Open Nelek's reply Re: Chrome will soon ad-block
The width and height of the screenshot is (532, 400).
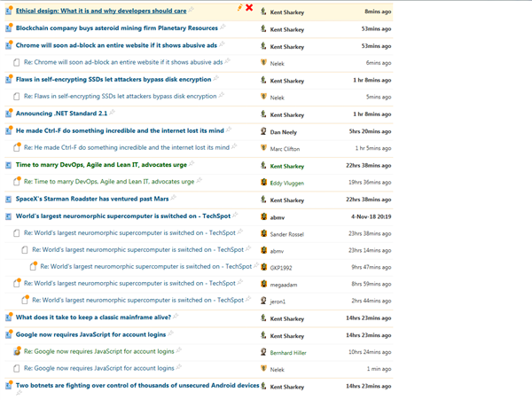pyautogui.click(x=123, y=62)
